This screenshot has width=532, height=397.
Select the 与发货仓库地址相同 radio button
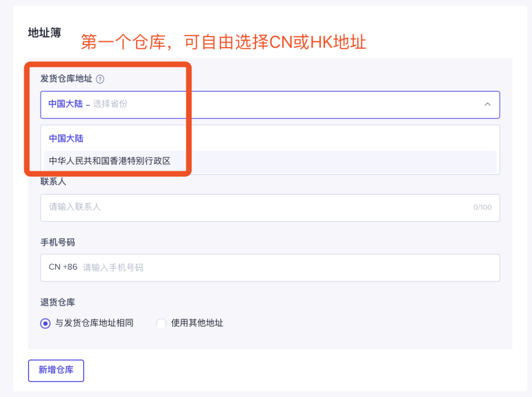(x=45, y=323)
